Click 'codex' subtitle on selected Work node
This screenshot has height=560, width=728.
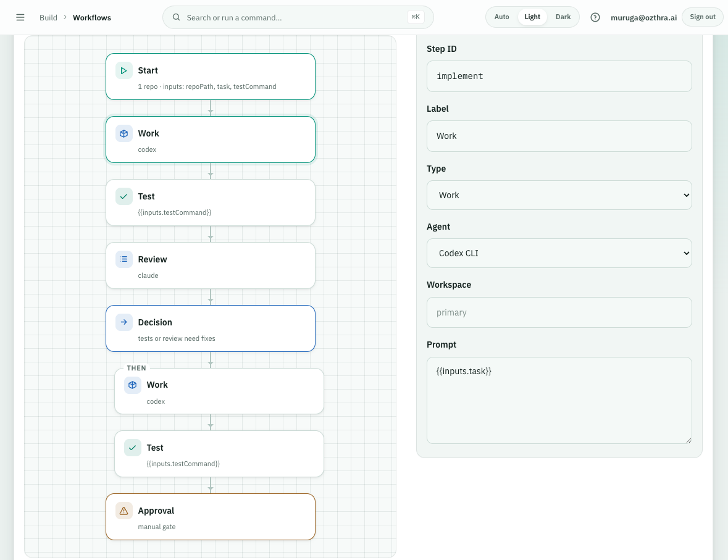[x=147, y=149]
